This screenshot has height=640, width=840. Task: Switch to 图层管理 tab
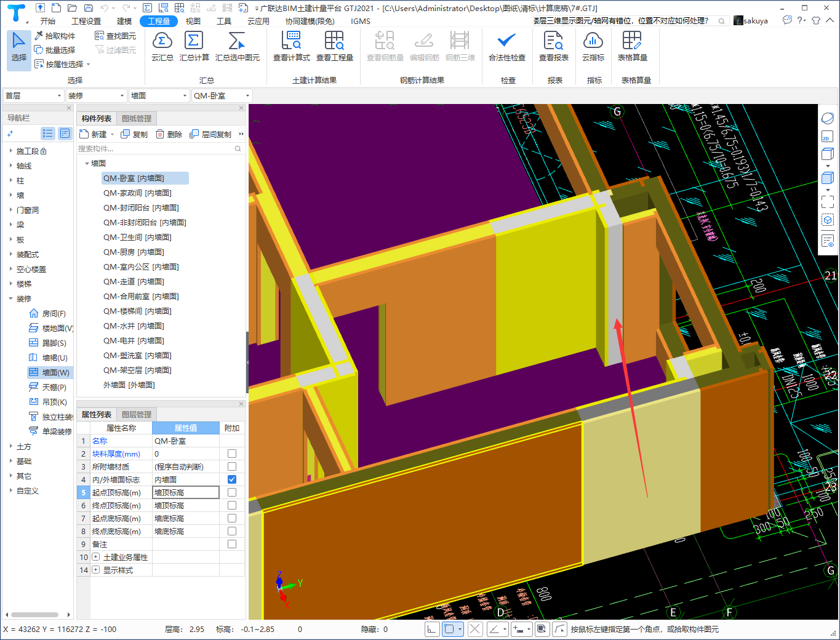click(137, 414)
